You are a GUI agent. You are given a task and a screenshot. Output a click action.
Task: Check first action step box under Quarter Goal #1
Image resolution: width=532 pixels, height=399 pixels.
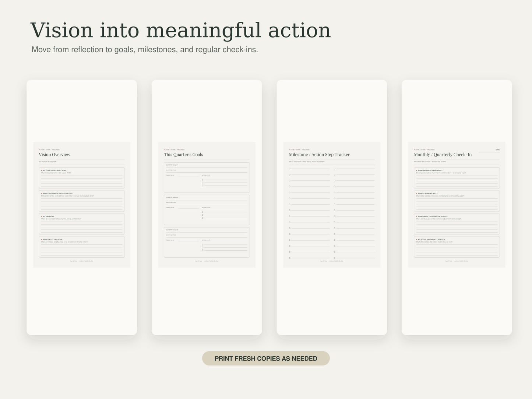tap(202, 180)
